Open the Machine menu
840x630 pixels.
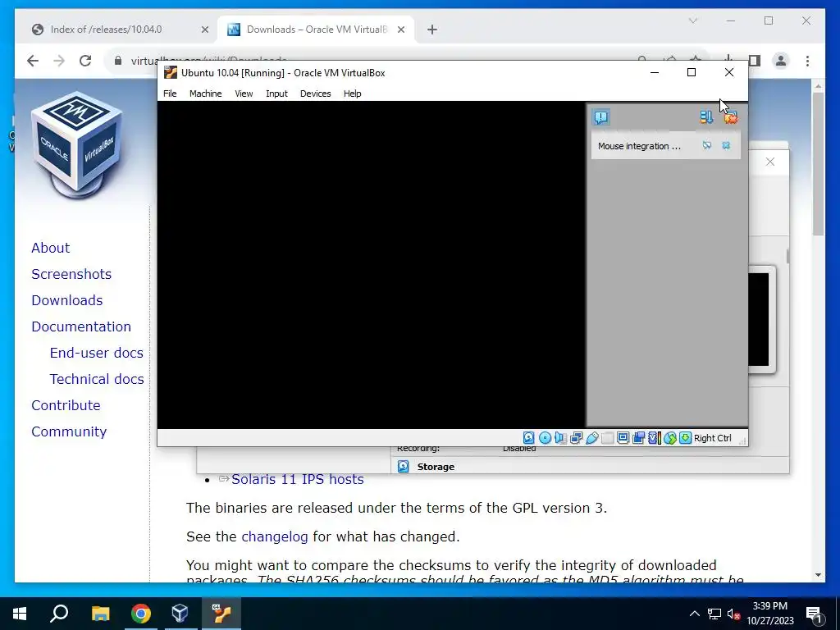205,94
